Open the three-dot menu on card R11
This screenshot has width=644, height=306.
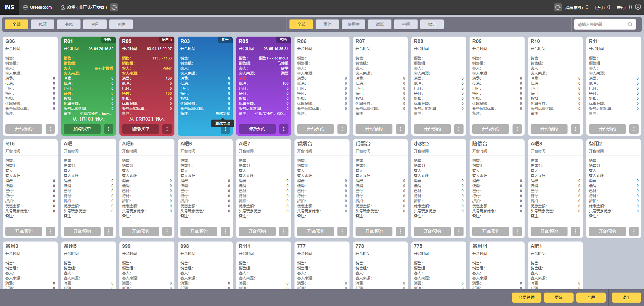click(634, 129)
